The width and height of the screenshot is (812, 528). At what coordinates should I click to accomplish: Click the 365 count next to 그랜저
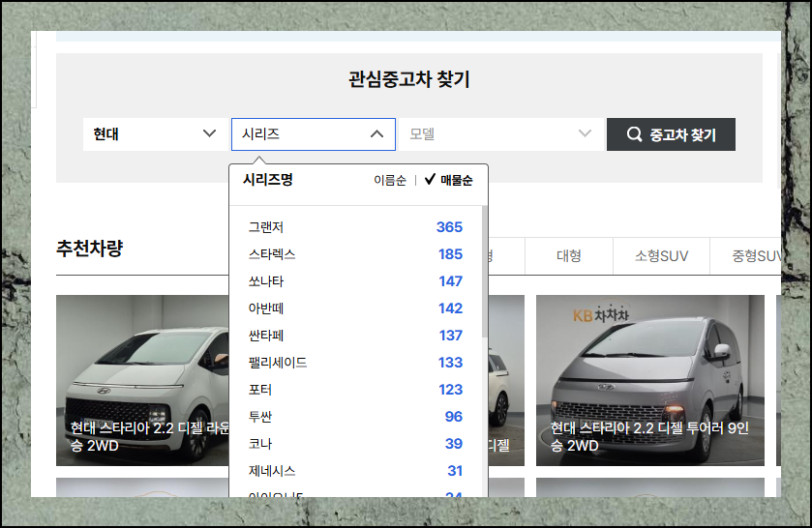449,227
